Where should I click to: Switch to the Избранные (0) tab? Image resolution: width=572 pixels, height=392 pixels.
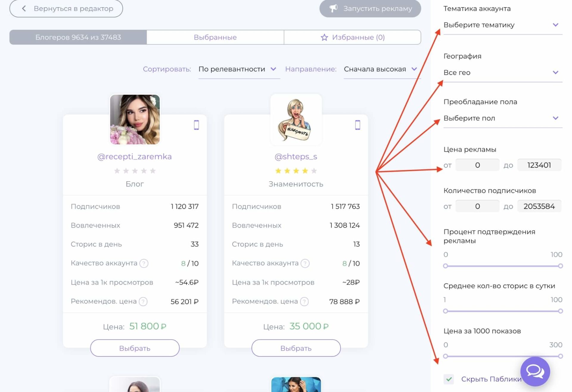[x=352, y=37]
